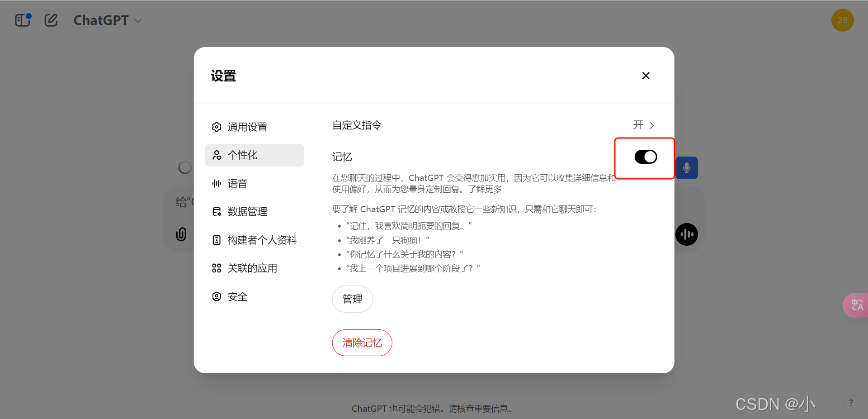
Task: Close the 设置 dialog
Action: tap(646, 76)
